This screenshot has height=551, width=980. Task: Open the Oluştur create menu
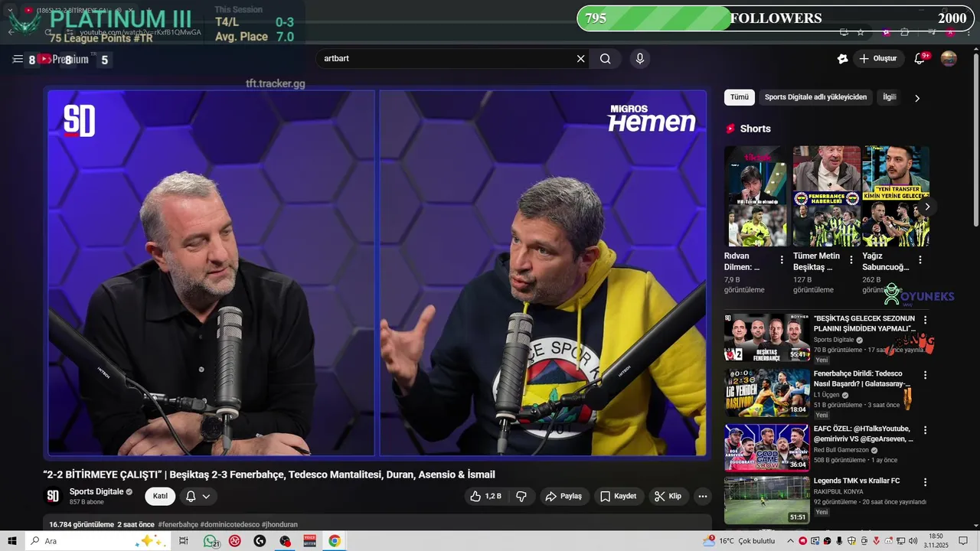click(x=878, y=59)
